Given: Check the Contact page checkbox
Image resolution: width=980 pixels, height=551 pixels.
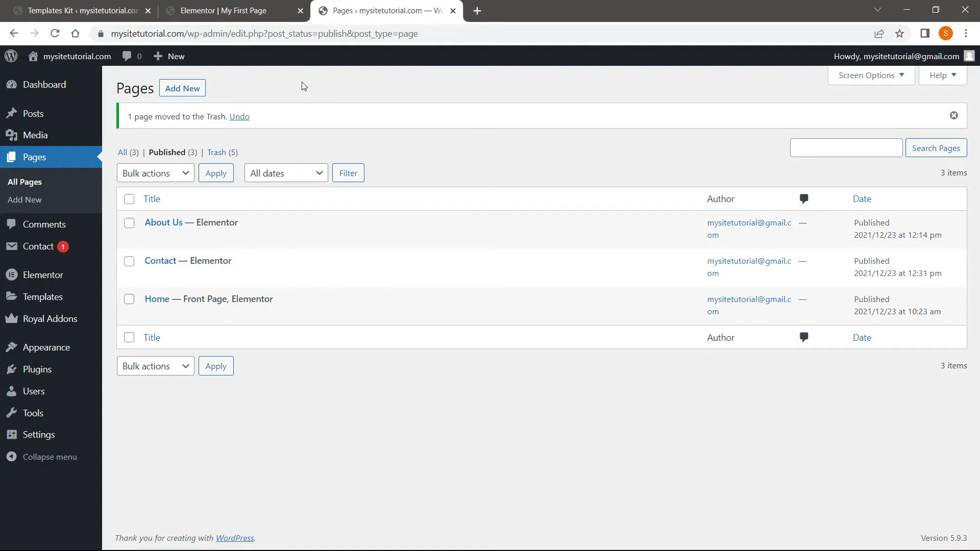Looking at the screenshot, I should (129, 260).
